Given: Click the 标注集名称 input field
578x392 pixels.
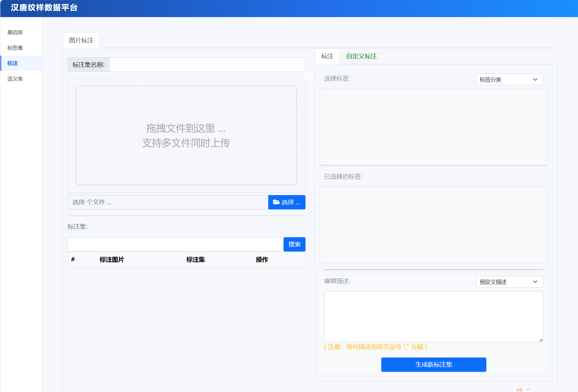Looking at the screenshot, I should point(207,65).
